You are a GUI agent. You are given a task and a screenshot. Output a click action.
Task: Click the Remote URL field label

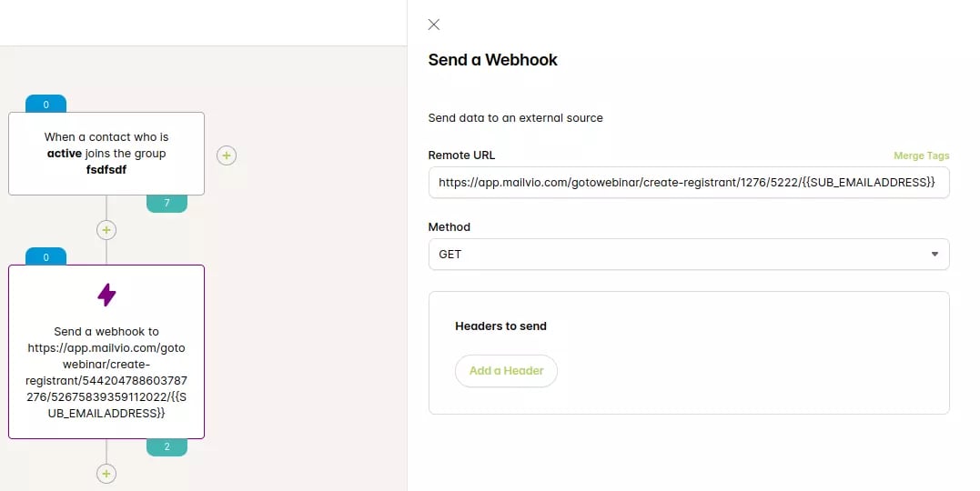click(x=461, y=155)
